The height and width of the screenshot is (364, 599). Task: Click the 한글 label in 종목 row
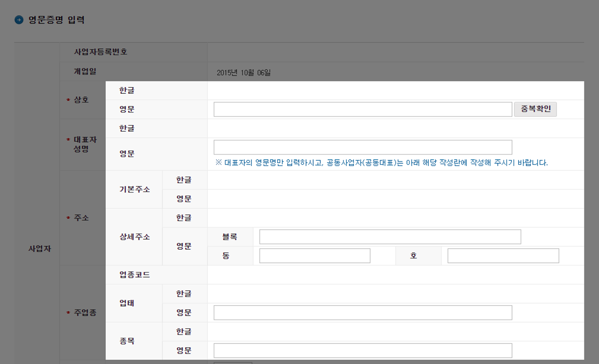[x=184, y=331]
